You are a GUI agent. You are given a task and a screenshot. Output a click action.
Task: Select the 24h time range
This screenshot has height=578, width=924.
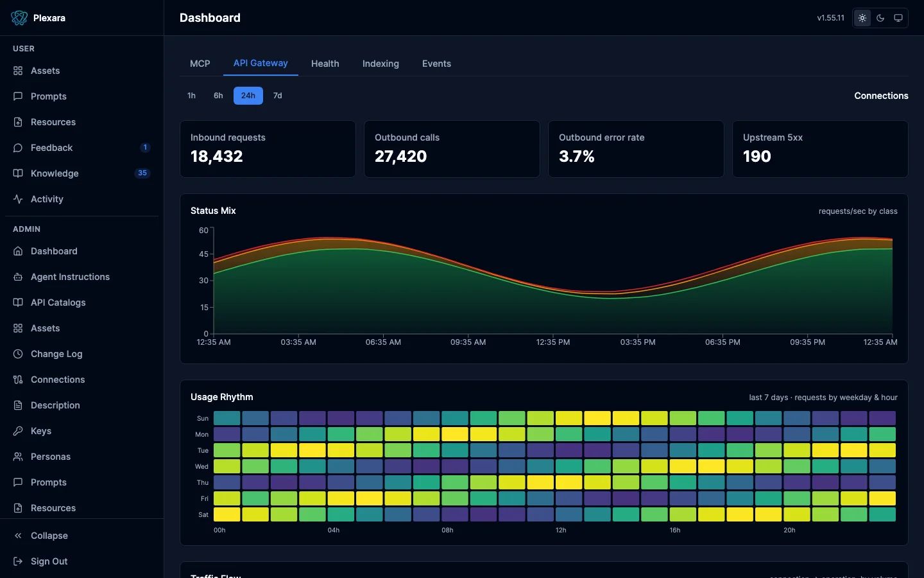coord(248,96)
